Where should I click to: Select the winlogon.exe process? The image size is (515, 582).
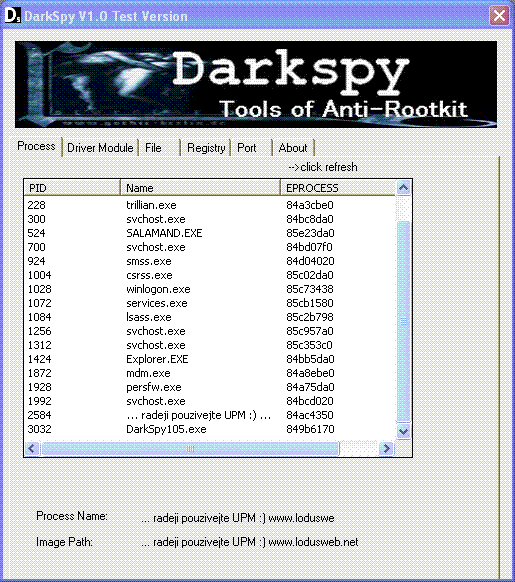click(x=209, y=289)
